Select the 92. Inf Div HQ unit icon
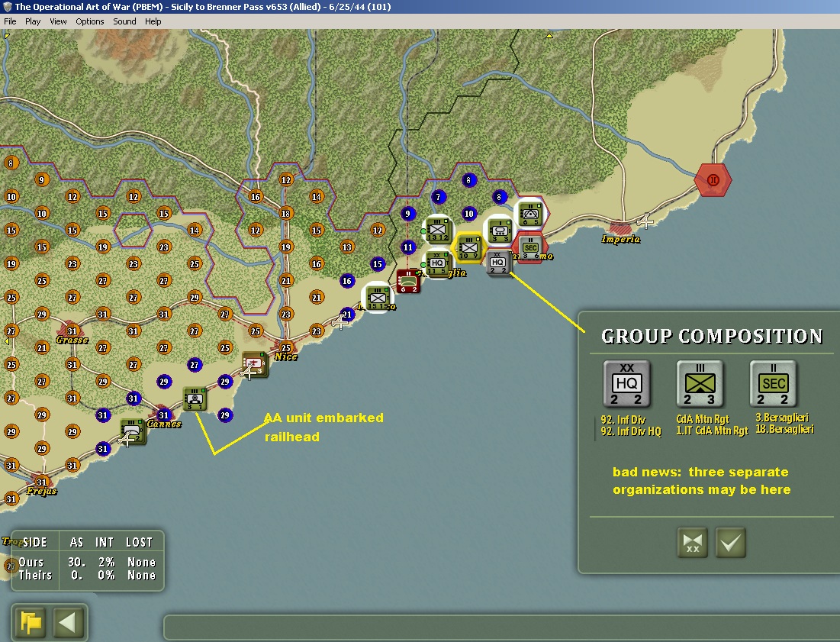 (627, 384)
